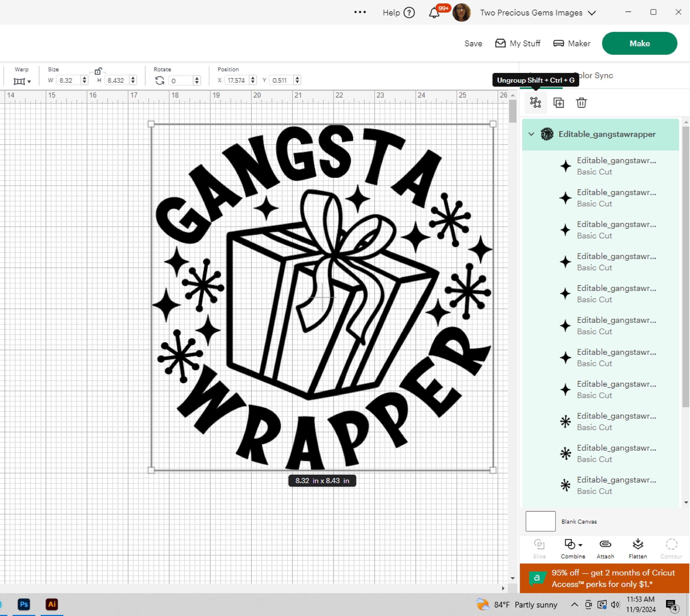
Task: Open My Stuff
Action: click(518, 43)
